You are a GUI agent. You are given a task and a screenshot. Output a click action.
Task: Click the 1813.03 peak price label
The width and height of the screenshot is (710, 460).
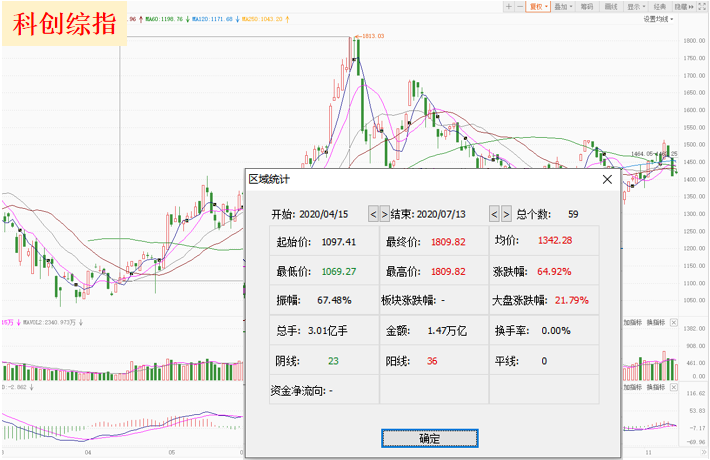(x=373, y=36)
